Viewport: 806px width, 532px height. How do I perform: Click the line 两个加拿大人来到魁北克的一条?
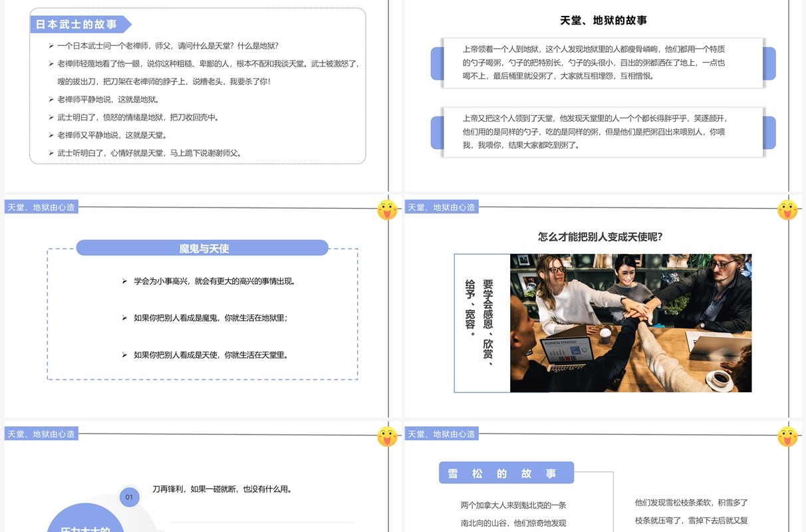[513, 505]
